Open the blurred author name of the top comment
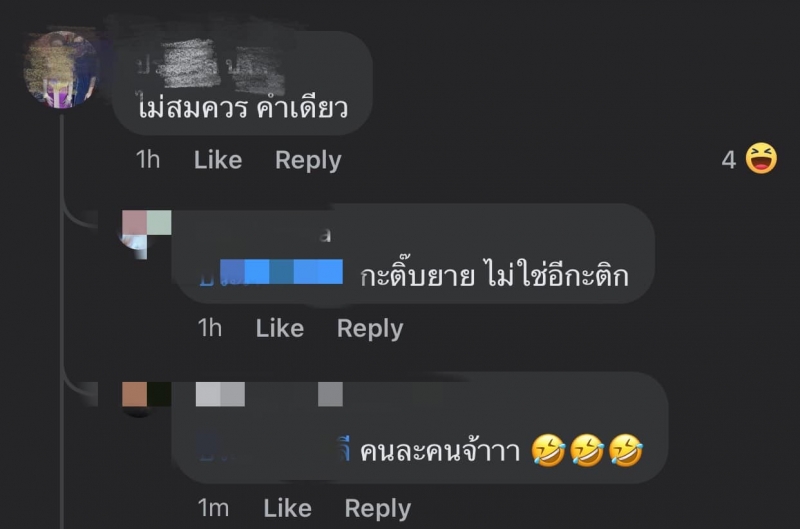Viewport: 800px width, 529px height. [x=210, y=67]
